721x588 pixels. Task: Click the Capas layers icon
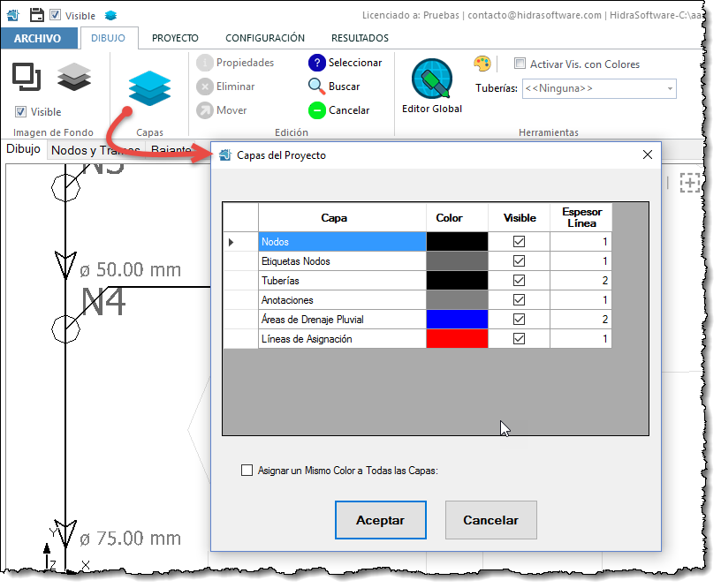pyautogui.click(x=148, y=89)
